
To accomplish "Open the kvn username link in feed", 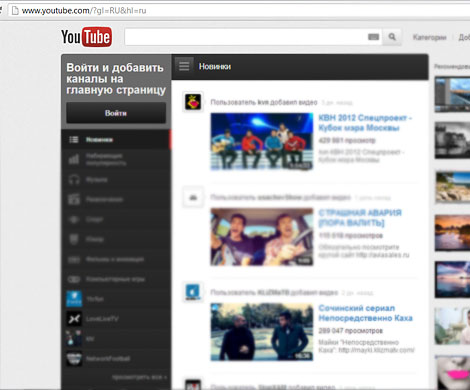I will pyautogui.click(x=263, y=102).
